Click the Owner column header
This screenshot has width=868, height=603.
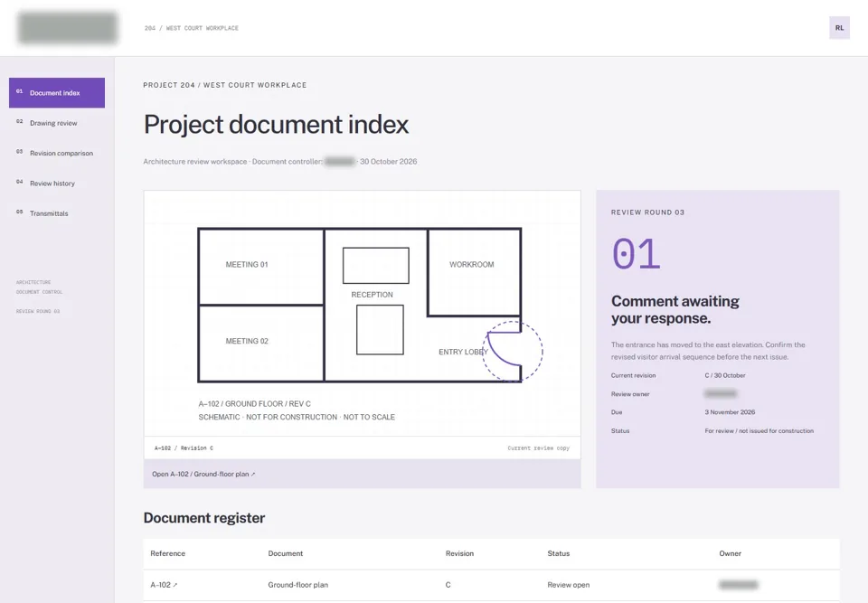(x=731, y=553)
